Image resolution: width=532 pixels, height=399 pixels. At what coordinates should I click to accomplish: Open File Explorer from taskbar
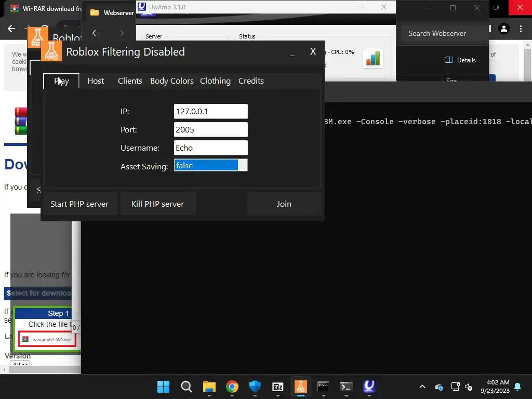pyautogui.click(x=209, y=387)
